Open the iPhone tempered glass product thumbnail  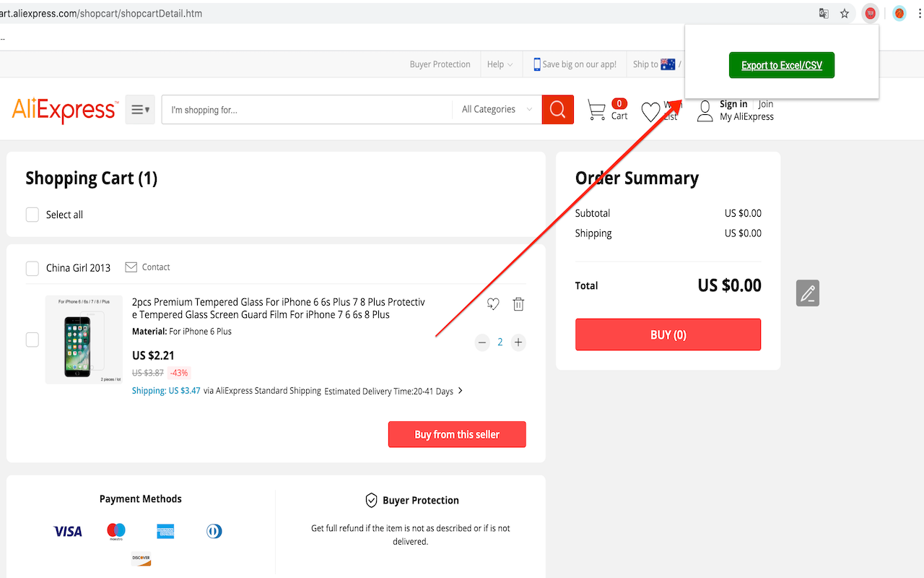tap(84, 340)
